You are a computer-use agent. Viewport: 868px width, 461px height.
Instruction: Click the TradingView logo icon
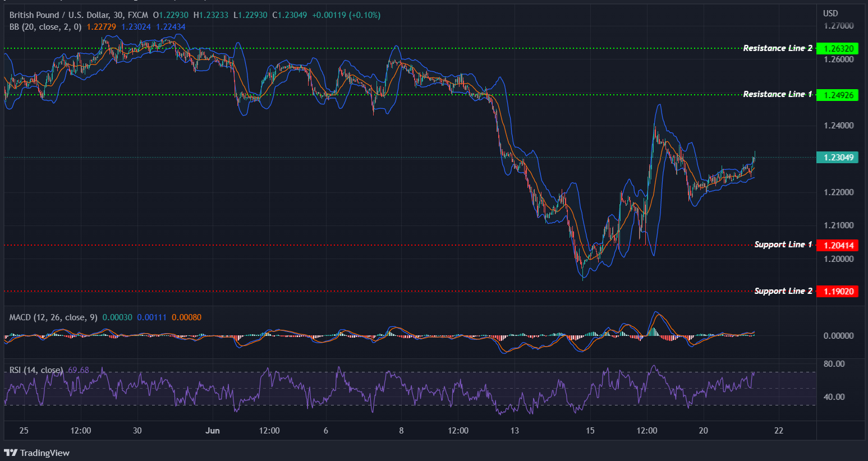11,453
